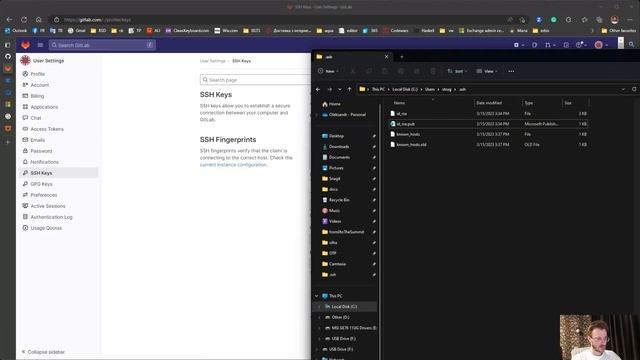Open See more ellipsis in File Explorer
The image size is (640, 360).
tap(511, 71)
